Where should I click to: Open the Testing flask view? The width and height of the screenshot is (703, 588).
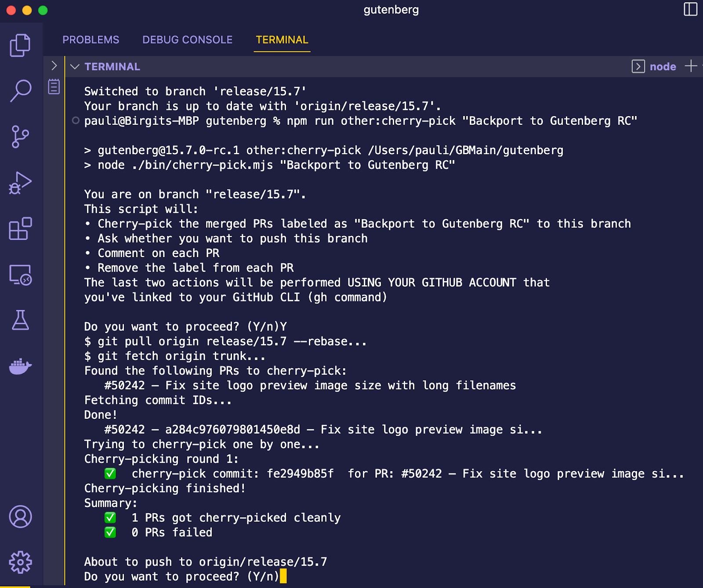click(20, 320)
